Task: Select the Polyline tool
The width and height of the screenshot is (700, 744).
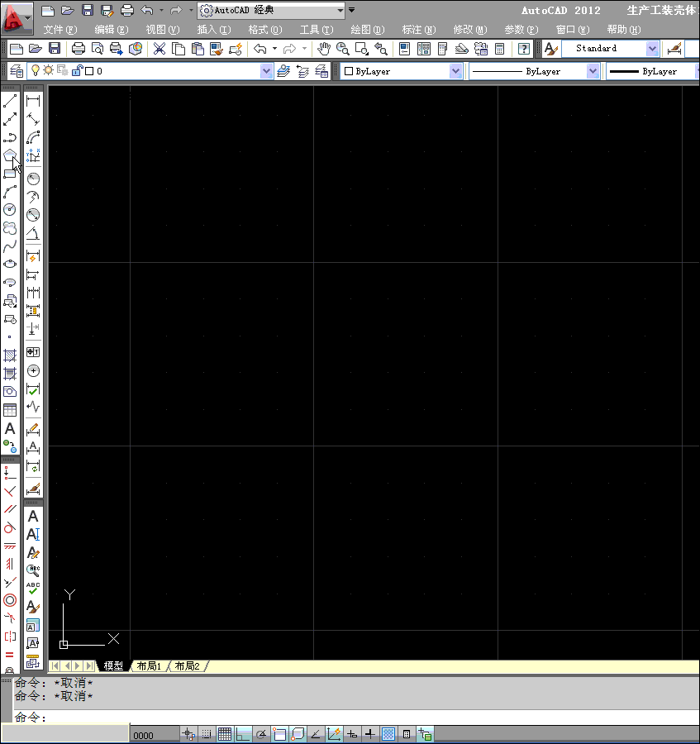Action: coord(10,137)
